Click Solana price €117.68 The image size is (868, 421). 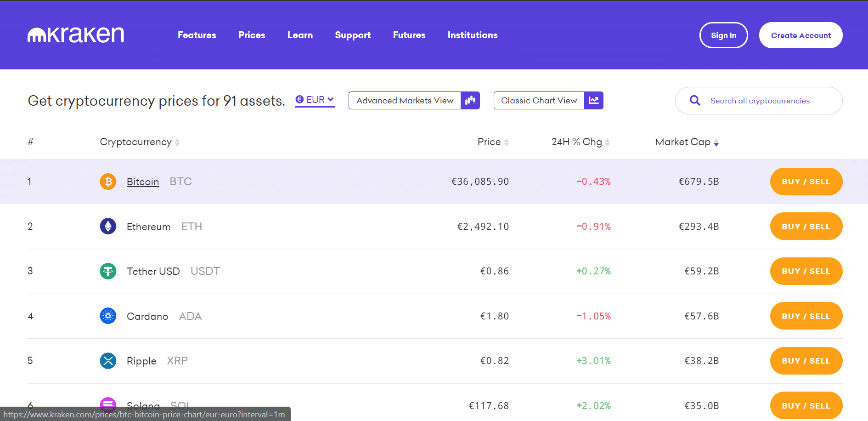click(489, 406)
